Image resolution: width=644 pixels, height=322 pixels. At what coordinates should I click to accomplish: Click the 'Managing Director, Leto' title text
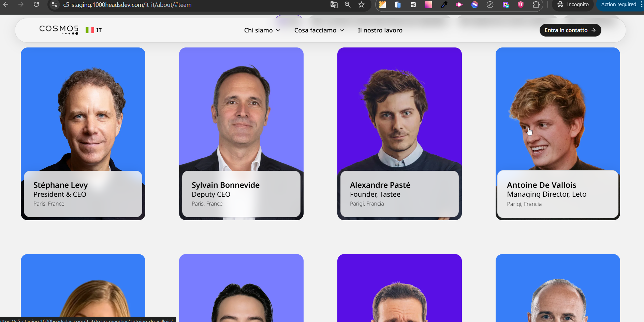coord(546,195)
